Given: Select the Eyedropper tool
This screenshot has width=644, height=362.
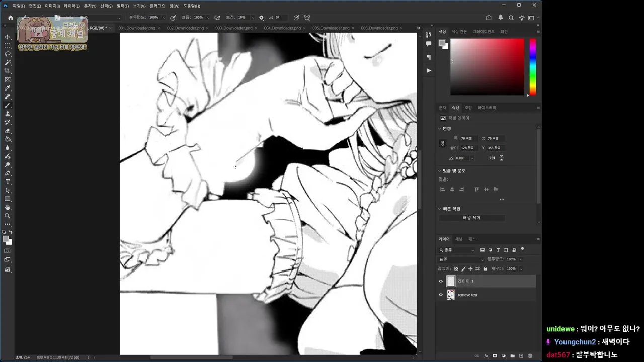Looking at the screenshot, I should 8,88.
